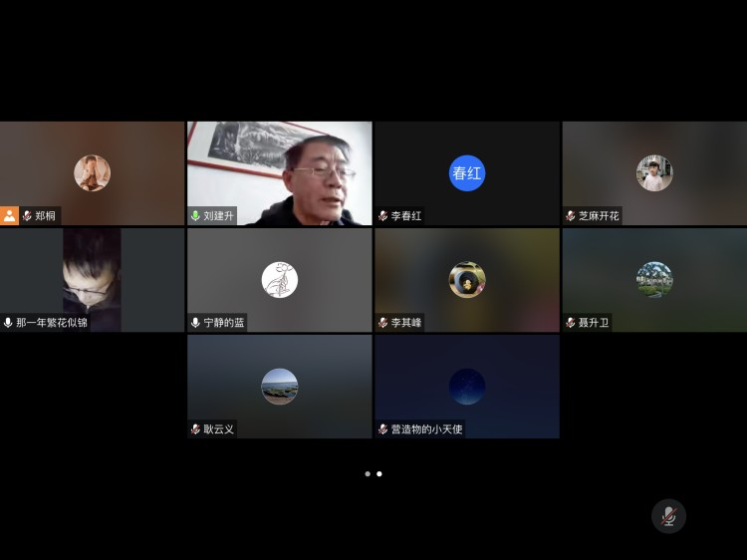Click muted mic icon next to 芝麻开花
Viewport: 747px width, 560px height.
pyautogui.click(x=571, y=216)
